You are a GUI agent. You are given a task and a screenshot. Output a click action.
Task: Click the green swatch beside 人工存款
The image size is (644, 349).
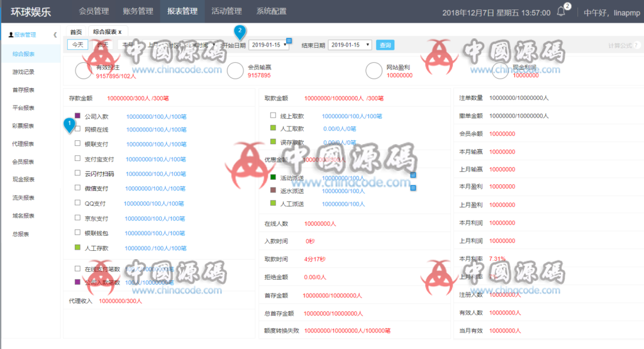[77, 247]
